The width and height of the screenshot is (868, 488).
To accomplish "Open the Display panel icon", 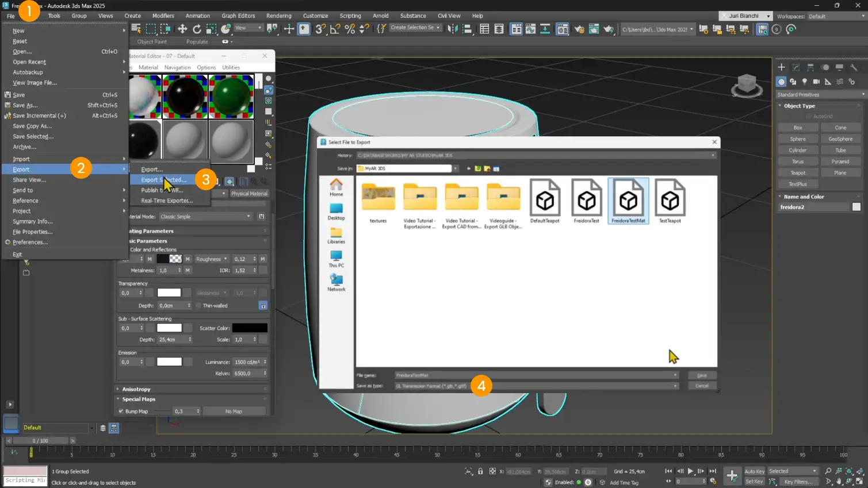I will 839,67.
